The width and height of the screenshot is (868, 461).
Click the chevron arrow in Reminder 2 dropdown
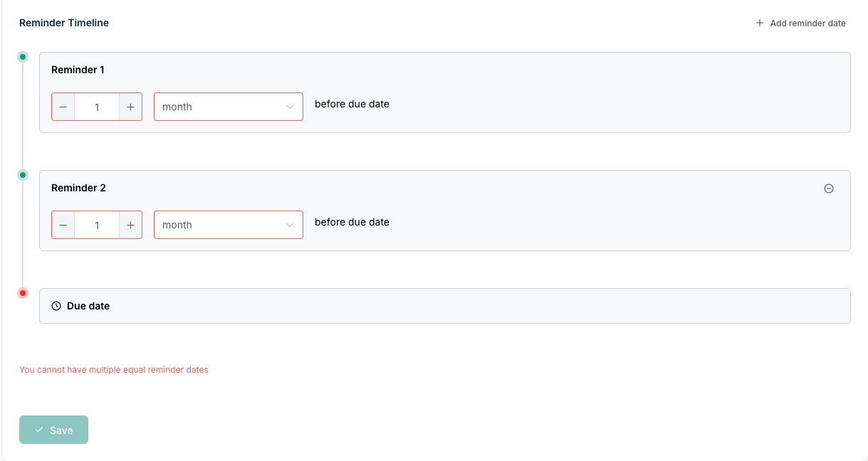(x=290, y=225)
